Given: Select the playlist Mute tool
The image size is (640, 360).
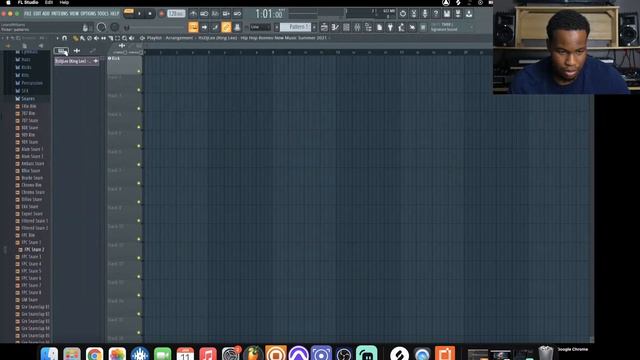Looking at the screenshot, I should click(96, 38).
